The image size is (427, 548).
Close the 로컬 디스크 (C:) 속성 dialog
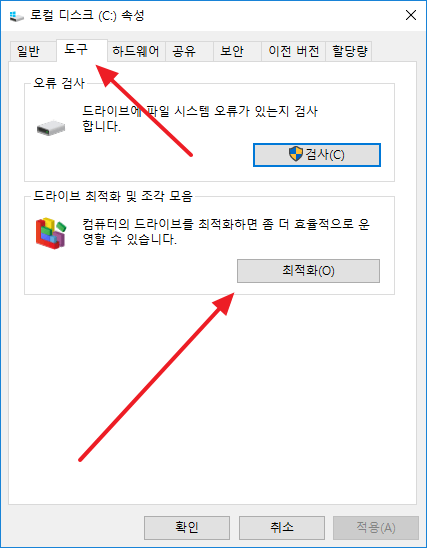pos(411,15)
